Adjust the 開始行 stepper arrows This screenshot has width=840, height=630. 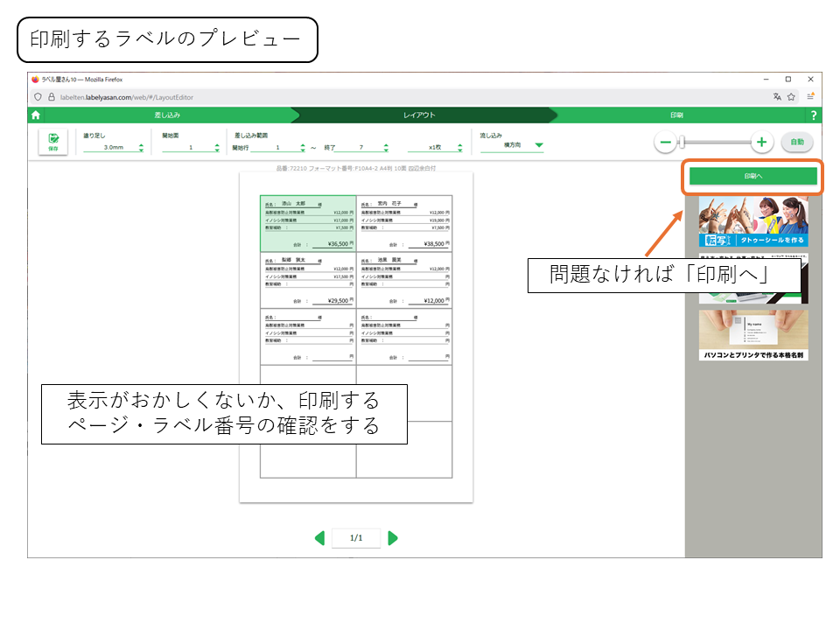(x=303, y=148)
